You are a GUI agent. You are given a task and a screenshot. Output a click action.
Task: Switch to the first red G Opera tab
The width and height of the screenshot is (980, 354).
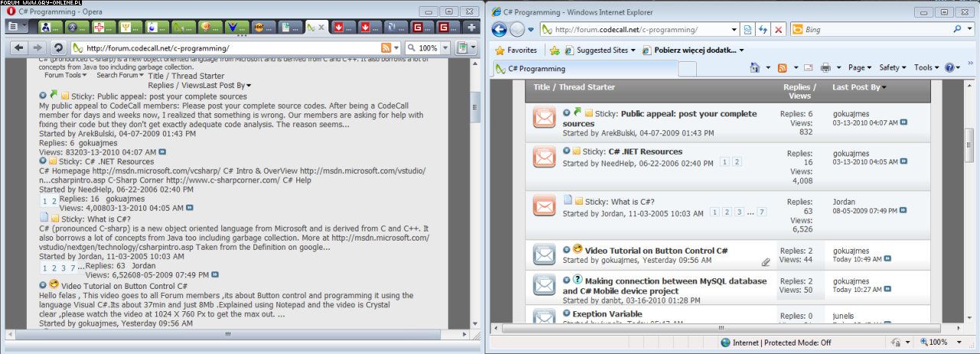420,28
